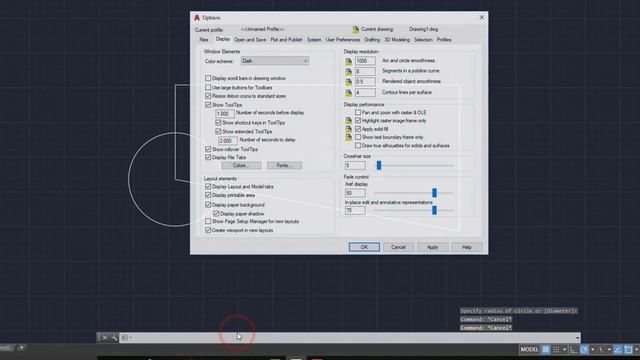Open isometric drafting dropdown arrow in status bar
Screen dimensions: 640x360
609,349
